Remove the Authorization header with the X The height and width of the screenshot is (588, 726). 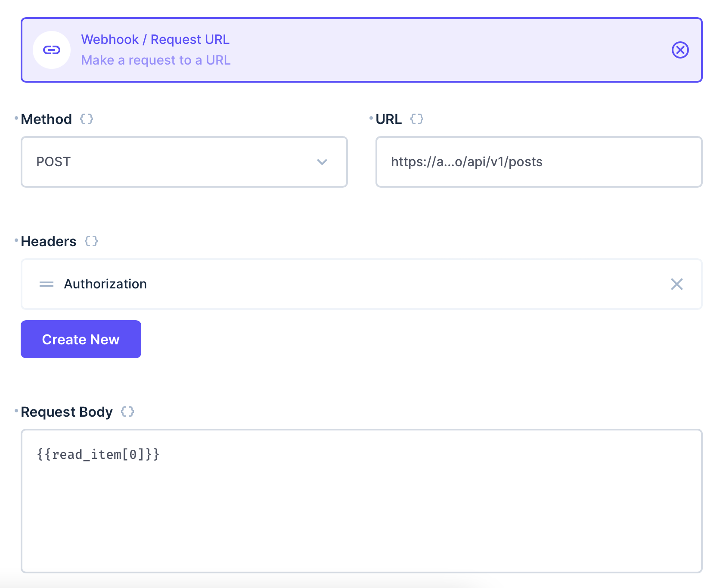pyautogui.click(x=677, y=284)
